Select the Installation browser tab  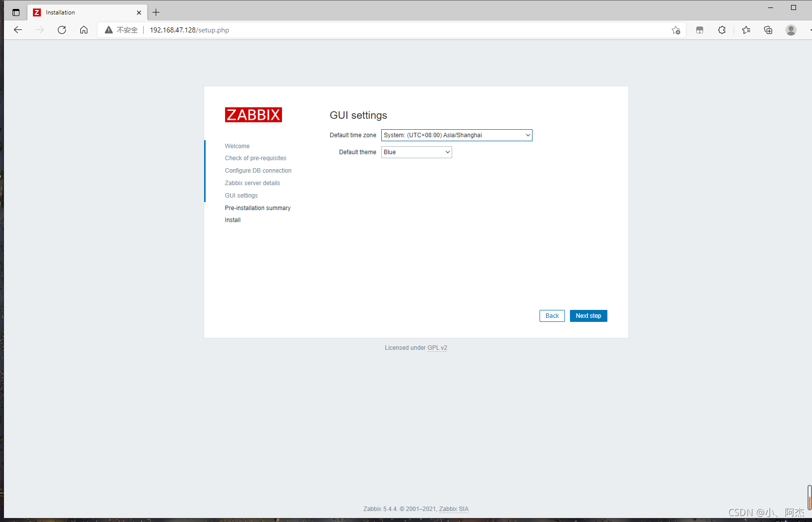[87, 12]
